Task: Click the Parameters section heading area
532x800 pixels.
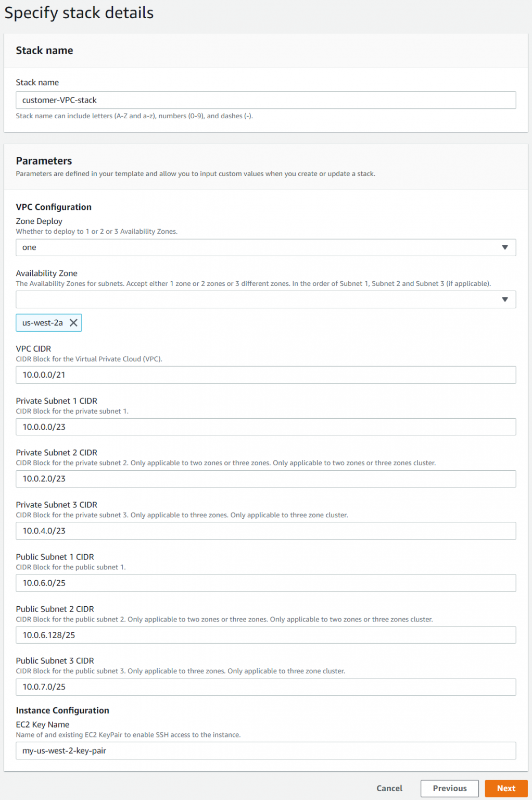Action: tap(44, 161)
